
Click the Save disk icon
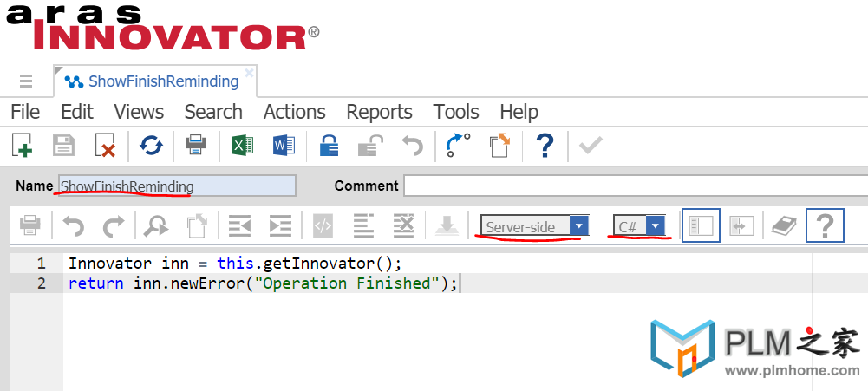(x=63, y=147)
